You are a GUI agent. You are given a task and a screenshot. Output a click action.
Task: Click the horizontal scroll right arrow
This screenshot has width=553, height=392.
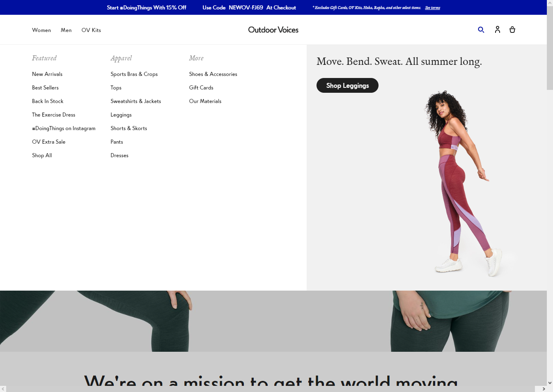(x=544, y=389)
